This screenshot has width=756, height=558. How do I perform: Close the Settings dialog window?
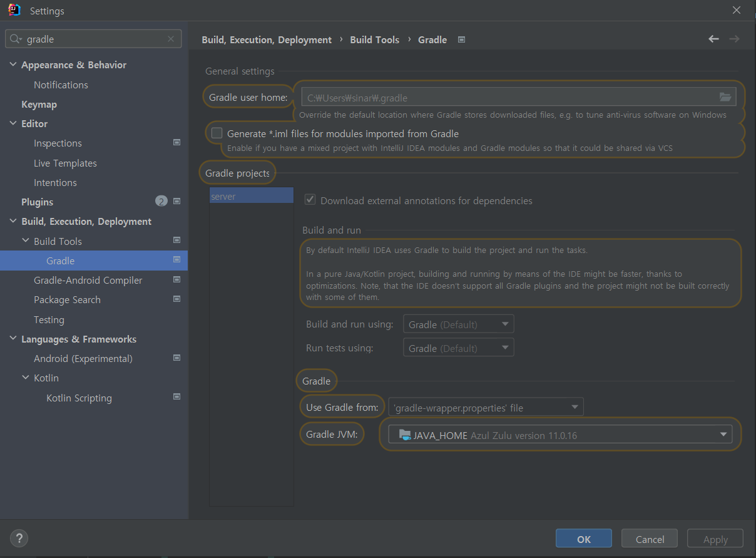tap(737, 10)
